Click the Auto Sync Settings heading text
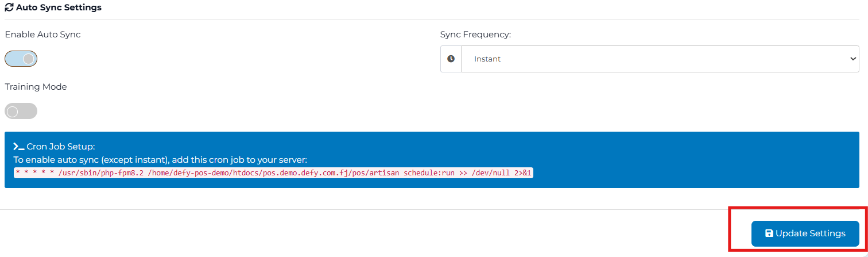 59,8
